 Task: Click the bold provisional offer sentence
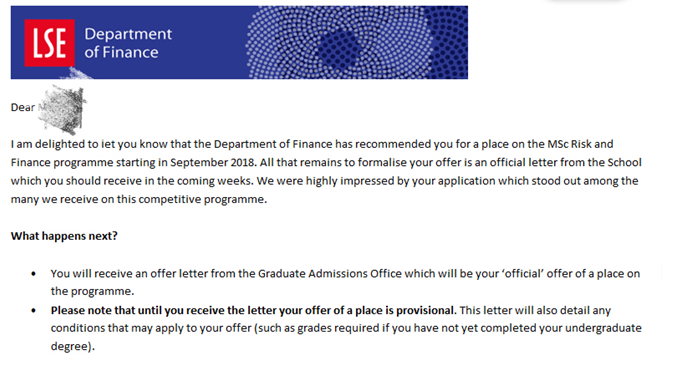tap(253, 310)
